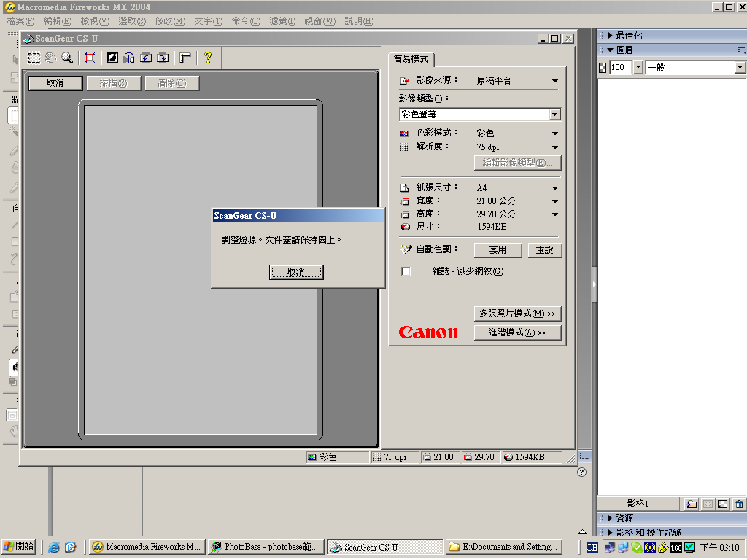The width and height of the screenshot is (747, 560).
Task: Open the color mode dropdown arrow
Action: pos(555,133)
